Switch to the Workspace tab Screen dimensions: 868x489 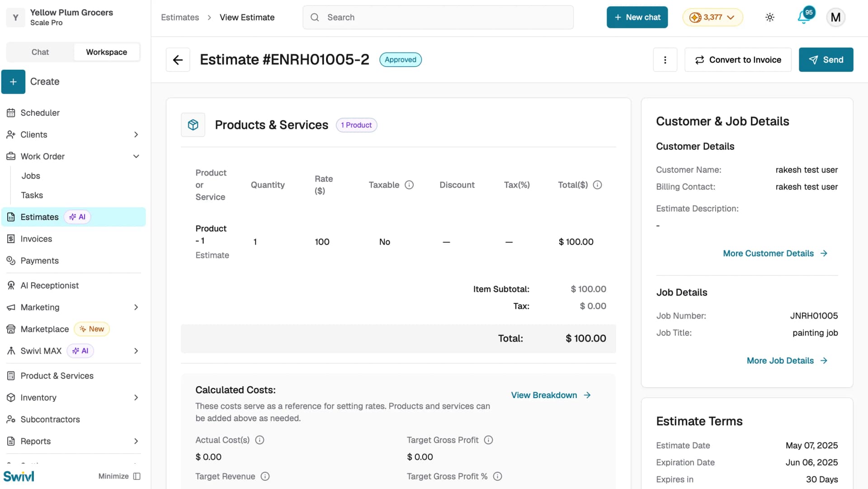point(106,52)
